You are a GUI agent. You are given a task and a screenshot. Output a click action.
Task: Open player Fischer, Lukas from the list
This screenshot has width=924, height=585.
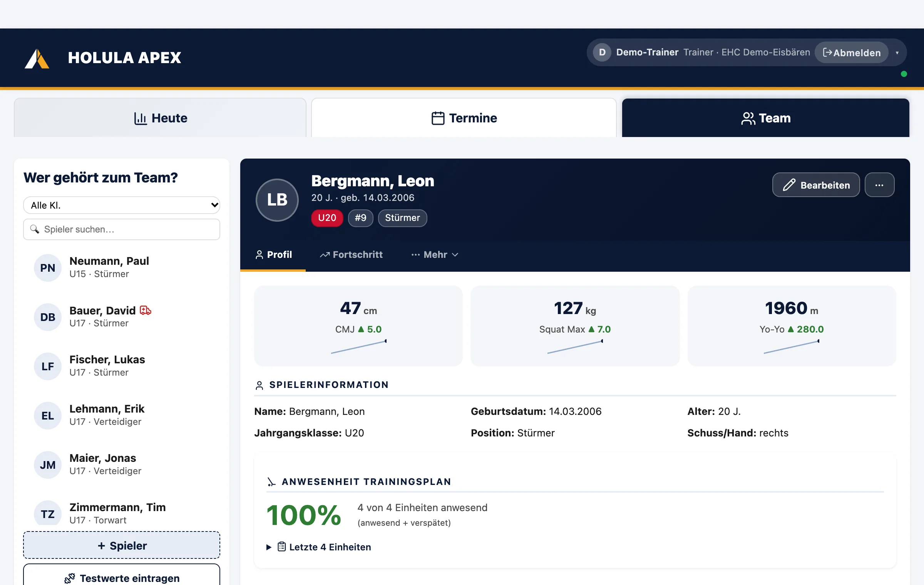coord(122,366)
